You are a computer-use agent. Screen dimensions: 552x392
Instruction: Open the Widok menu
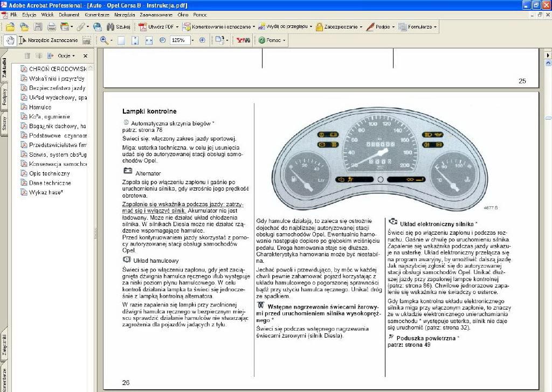(x=47, y=15)
